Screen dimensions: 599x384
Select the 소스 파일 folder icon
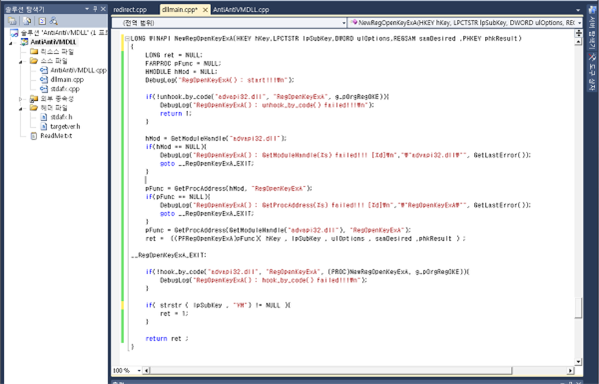click(34, 61)
